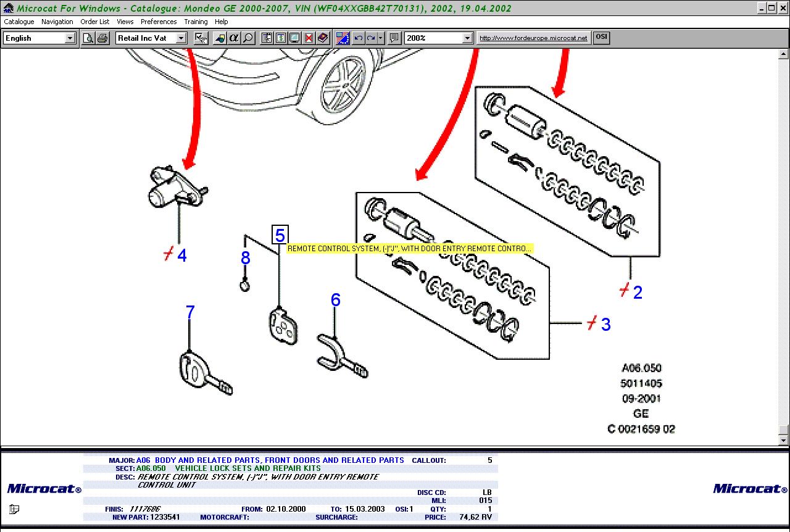
Task: Click the parts list page icon
Action: 267,38
